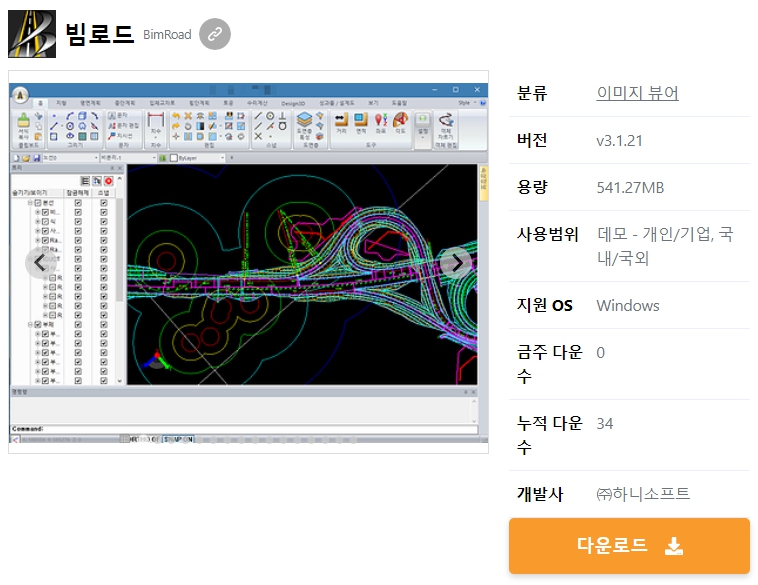
Task: Click the redo arrow in 편집 group
Action: pos(176,126)
